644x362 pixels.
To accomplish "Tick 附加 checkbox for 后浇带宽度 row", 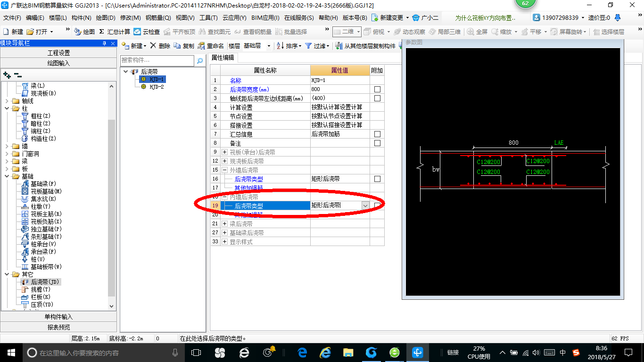I will tap(377, 89).
